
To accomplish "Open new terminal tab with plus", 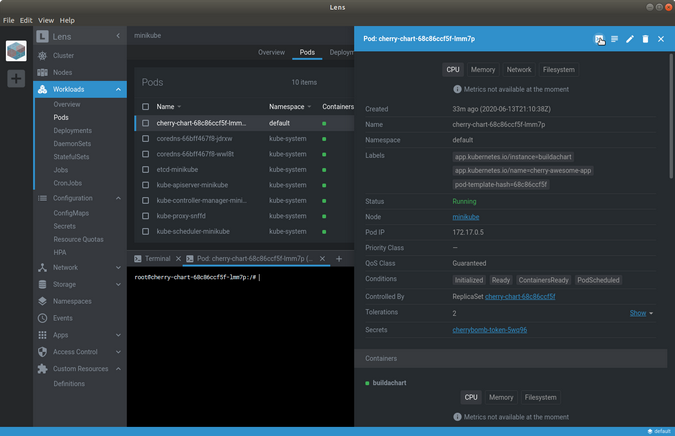I will pos(339,259).
